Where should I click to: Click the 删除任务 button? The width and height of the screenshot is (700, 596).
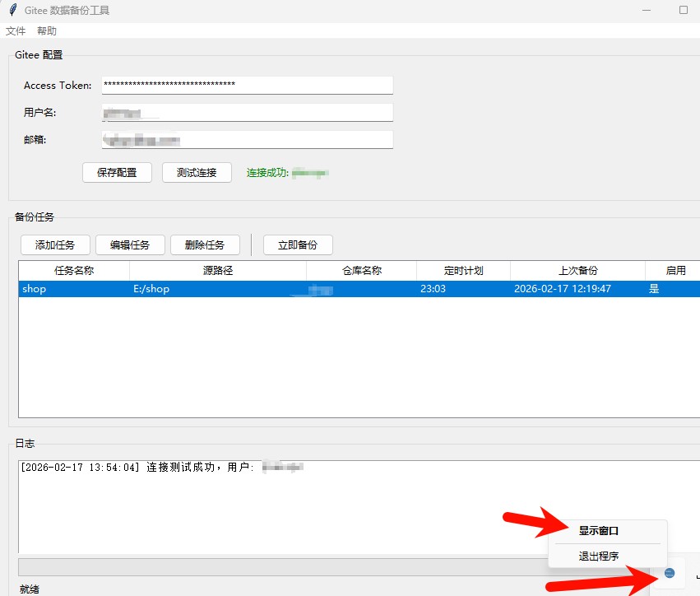(205, 244)
